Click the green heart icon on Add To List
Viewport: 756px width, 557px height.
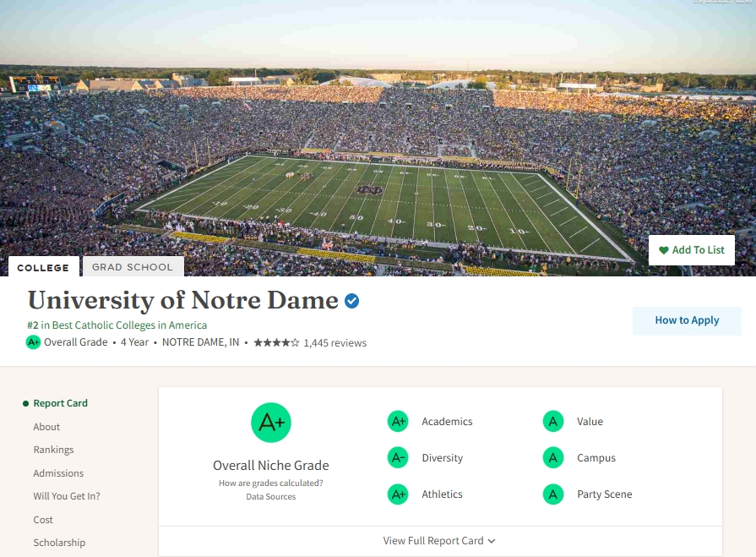[664, 250]
